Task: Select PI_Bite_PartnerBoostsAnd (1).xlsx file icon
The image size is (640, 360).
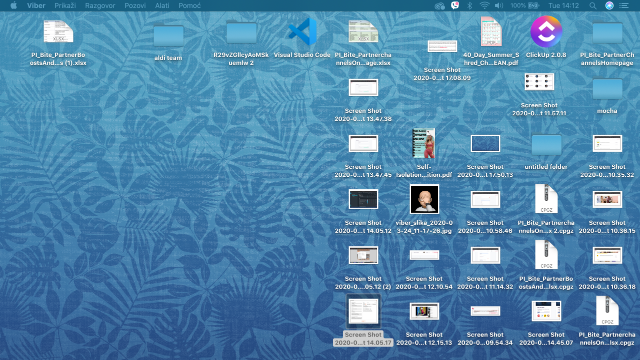Action: coord(58,31)
